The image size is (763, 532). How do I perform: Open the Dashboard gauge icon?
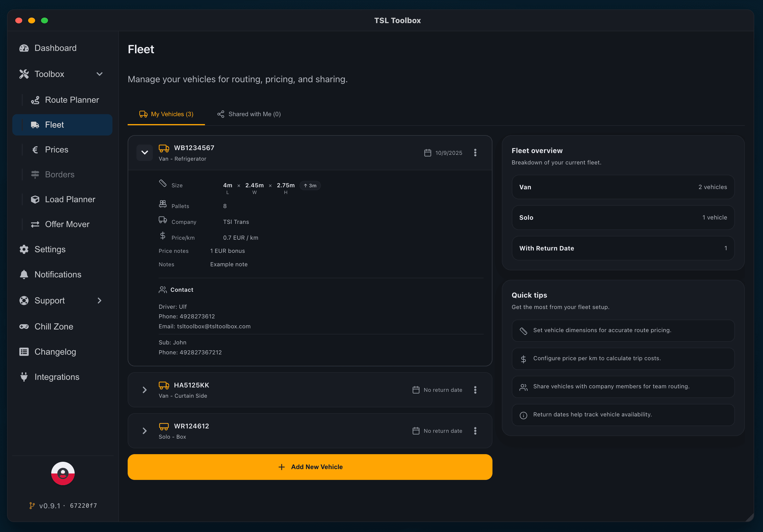(24, 48)
